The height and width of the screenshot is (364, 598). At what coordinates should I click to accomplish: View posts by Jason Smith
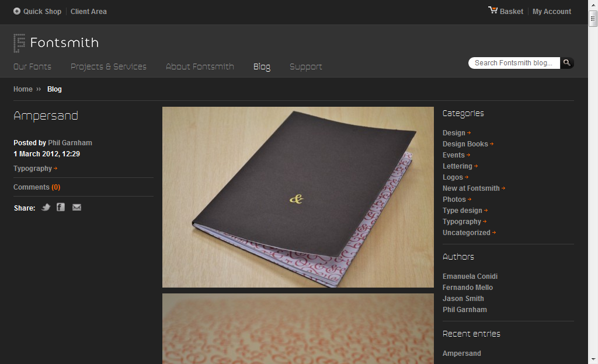tap(463, 299)
